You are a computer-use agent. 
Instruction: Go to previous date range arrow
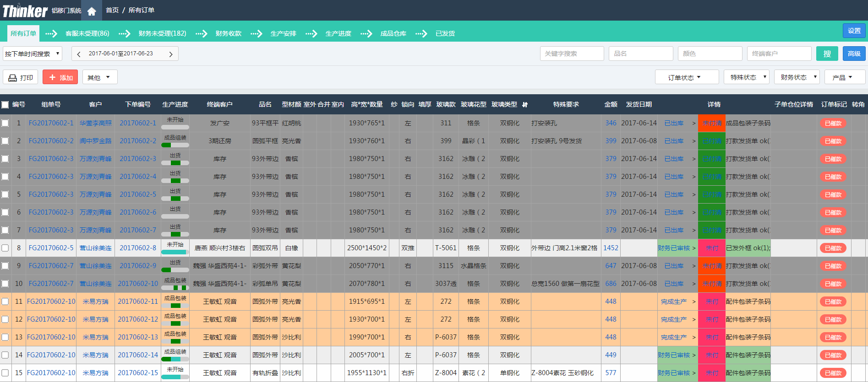coord(79,54)
